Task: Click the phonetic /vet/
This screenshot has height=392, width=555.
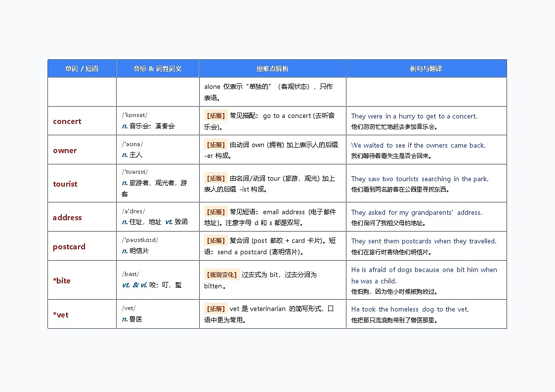Action: pyautogui.click(x=128, y=308)
